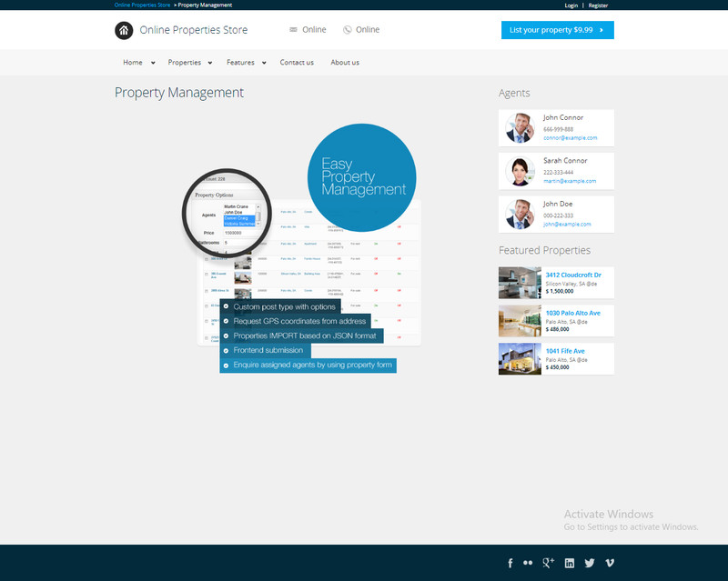This screenshot has height=581, width=728.
Task: Click the John Doe agent name
Action: click(x=558, y=204)
